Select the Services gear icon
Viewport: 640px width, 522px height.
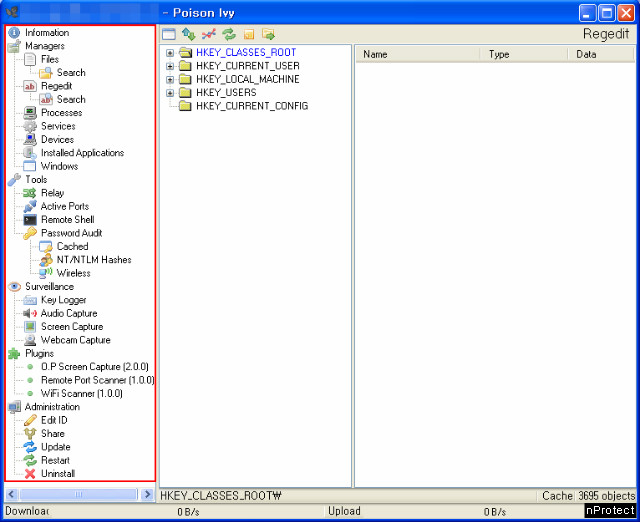pos(30,126)
